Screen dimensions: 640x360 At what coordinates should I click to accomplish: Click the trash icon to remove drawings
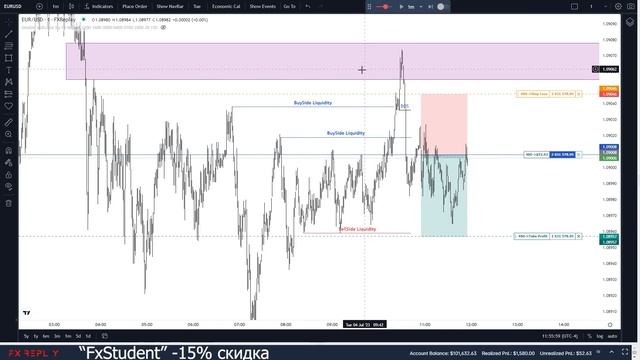tap(9, 203)
